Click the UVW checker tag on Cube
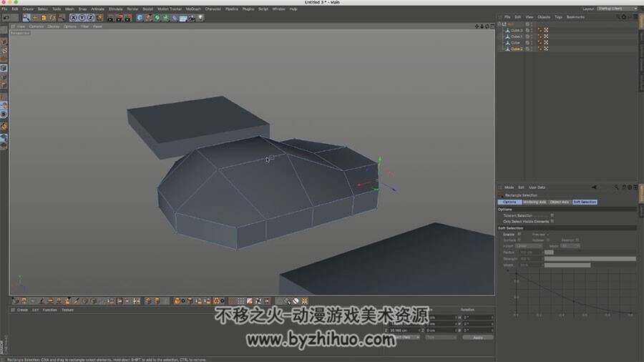This screenshot has width=644, height=362. pyautogui.click(x=546, y=43)
